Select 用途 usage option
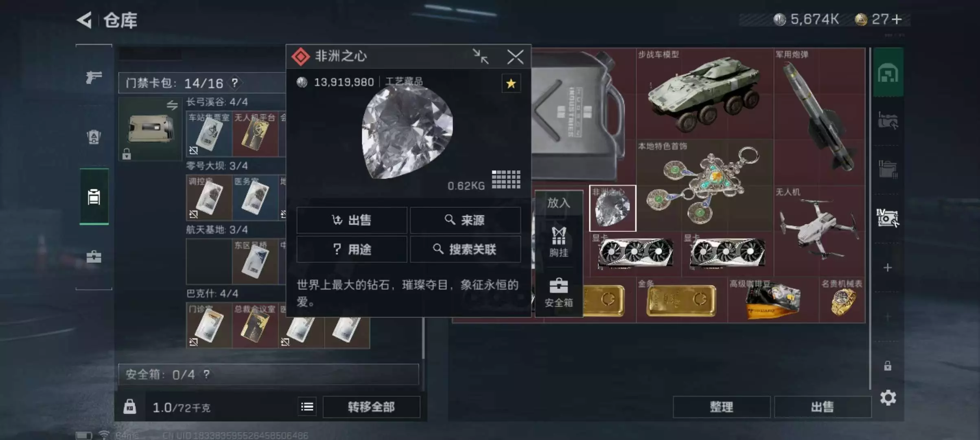The image size is (980, 440). pos(352,249)
